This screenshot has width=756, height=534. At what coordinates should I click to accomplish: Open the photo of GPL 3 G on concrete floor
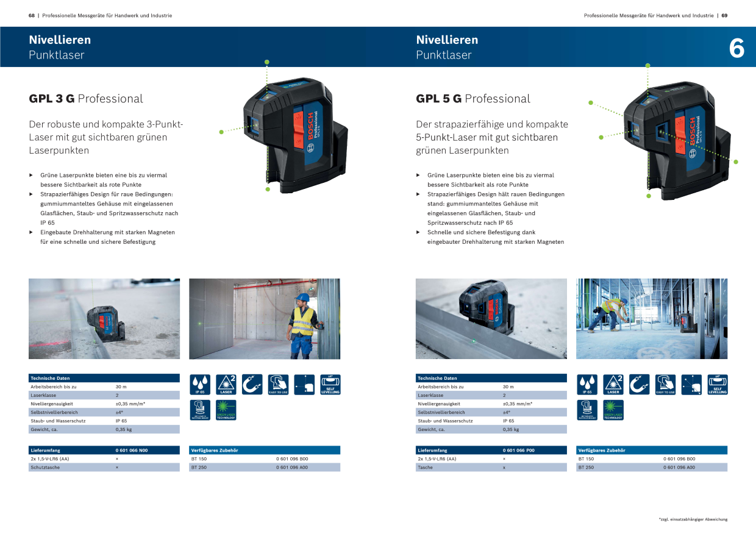(104, 319)
